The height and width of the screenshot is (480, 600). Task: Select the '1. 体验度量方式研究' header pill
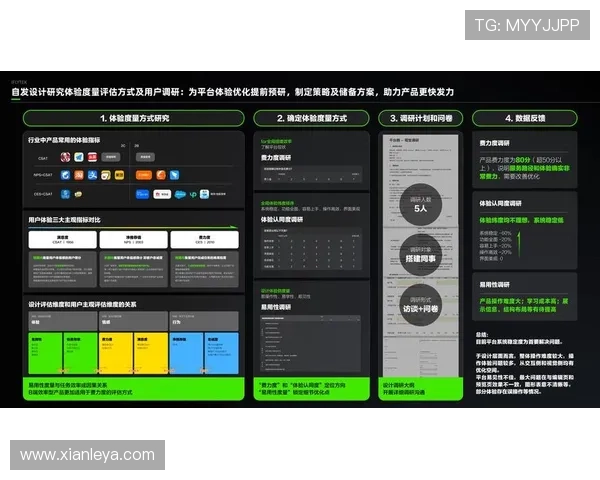(x=134, y=118)
